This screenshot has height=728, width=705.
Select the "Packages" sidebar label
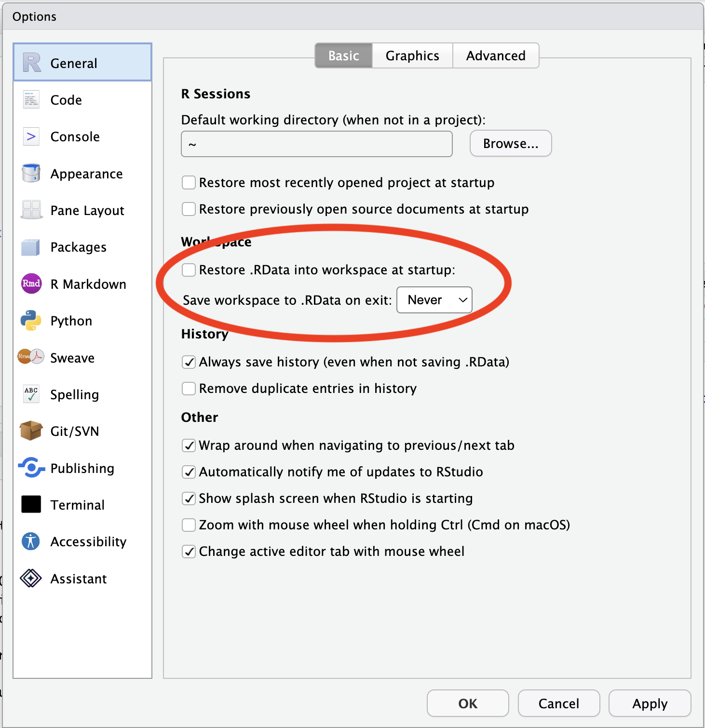[x=79, y=247]
